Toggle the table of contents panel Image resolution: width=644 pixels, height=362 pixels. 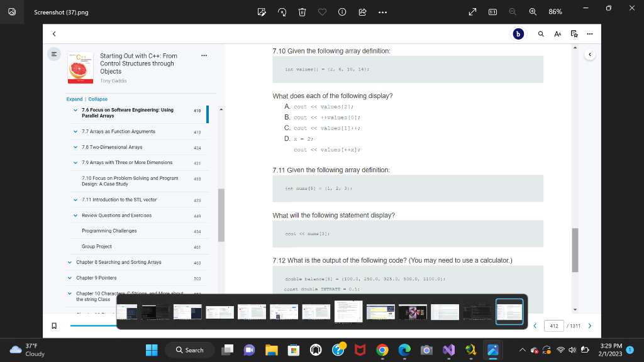[x=54, y=54]
